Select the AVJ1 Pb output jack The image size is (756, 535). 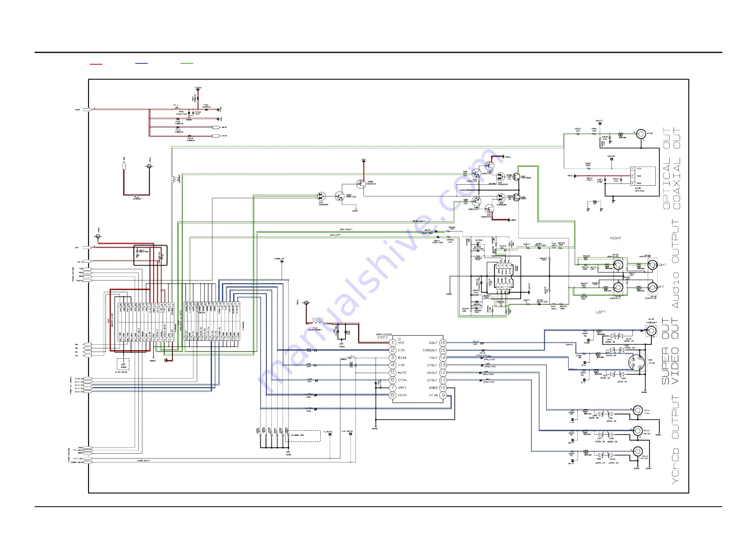[637, 431]
